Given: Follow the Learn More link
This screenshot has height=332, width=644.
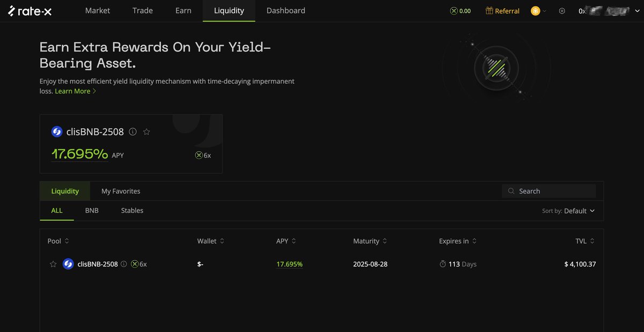Looking at the screenshot, I should coord(76,91).
